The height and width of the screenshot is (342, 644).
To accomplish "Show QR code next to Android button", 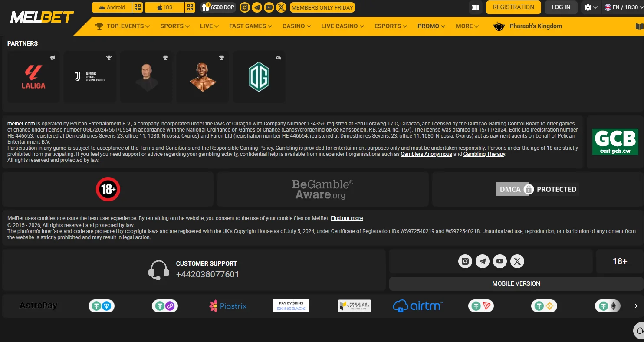I will pos(138,7).
